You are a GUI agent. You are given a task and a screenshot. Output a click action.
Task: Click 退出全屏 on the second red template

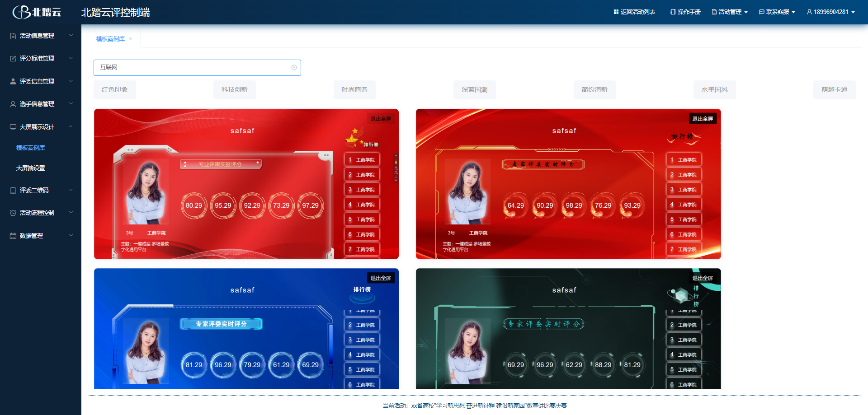[703, 119]
